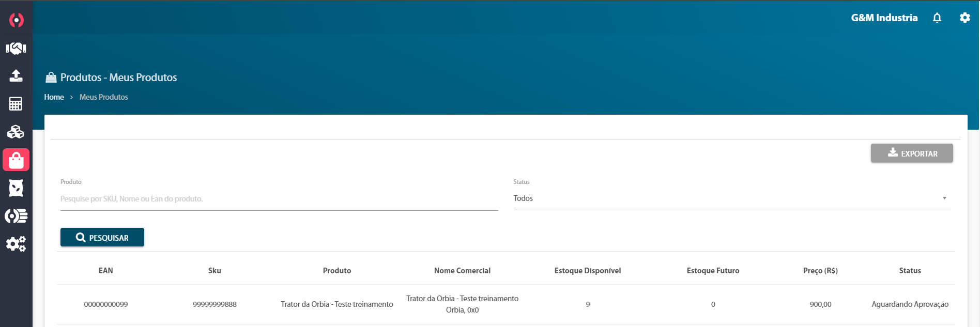Click the EXPORTAR button
Screen dimensions: 980x327
coord(912,153)
